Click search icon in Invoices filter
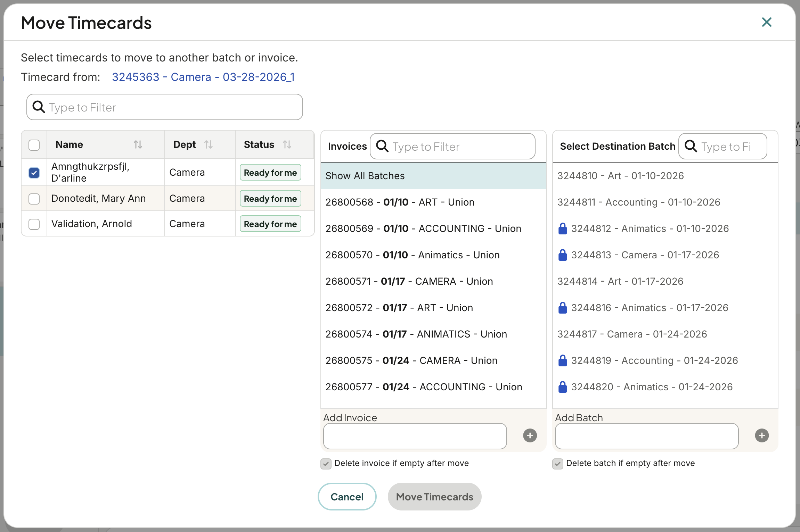This screenshot has width=800, height=532. point(382,146)
